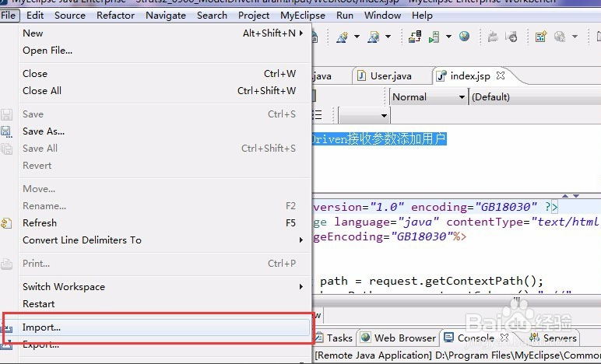Open the Normal style dropdown

coord(428,97)
